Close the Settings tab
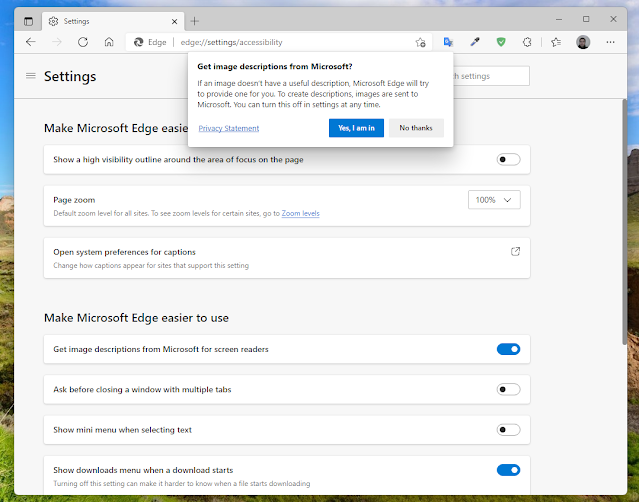 pyautogui.click(x=174, y=22)
